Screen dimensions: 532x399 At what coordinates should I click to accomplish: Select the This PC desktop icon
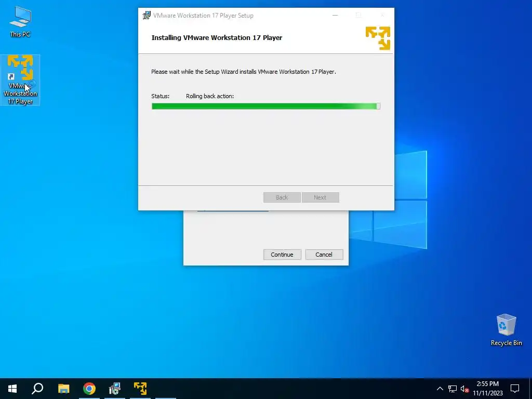pos(20,21)
